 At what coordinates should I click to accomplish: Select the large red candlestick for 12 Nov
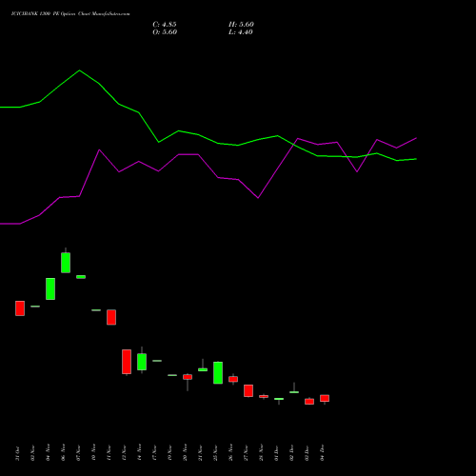coord(127,362)
